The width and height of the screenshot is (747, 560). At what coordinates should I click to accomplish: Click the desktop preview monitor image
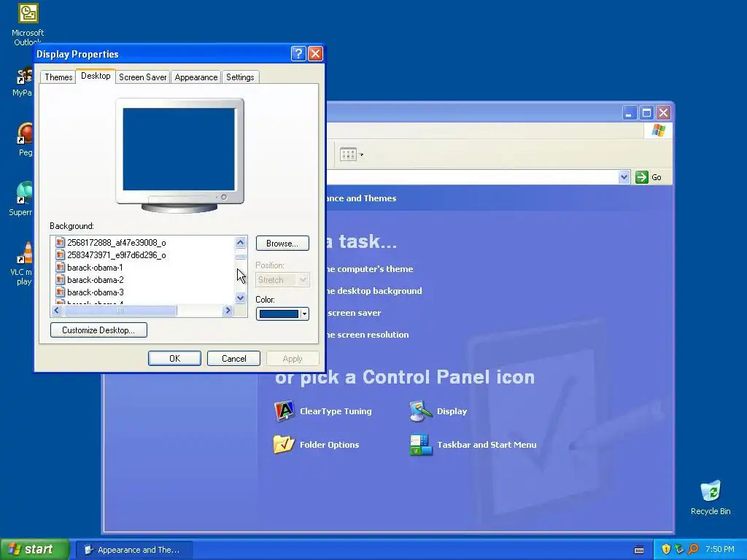tap(179, 155)
